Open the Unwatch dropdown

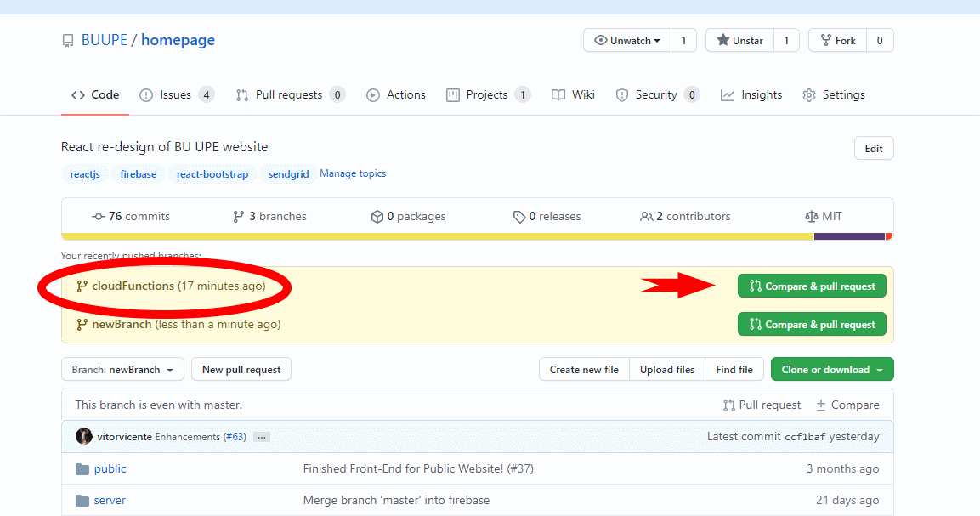[x=627, y=40]
